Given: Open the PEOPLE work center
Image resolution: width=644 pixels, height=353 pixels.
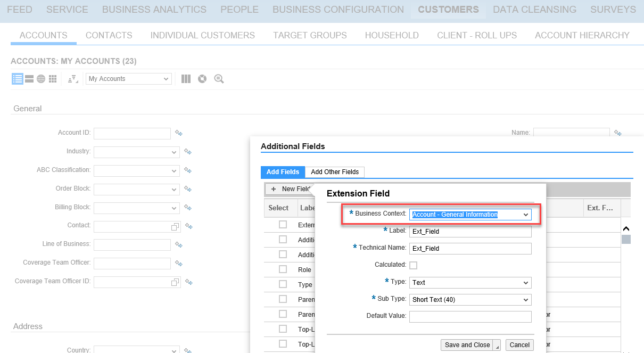Looking at the screenshot, I should (x=240, y=10).
